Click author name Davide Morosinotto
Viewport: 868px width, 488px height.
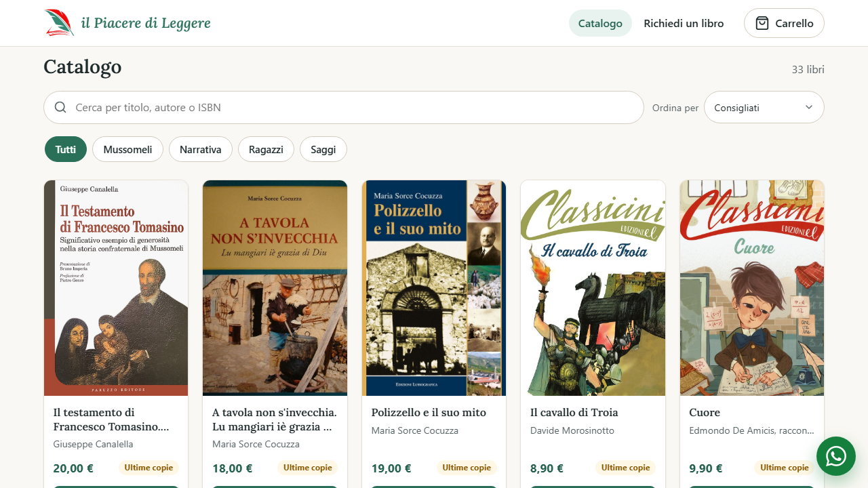572,430
